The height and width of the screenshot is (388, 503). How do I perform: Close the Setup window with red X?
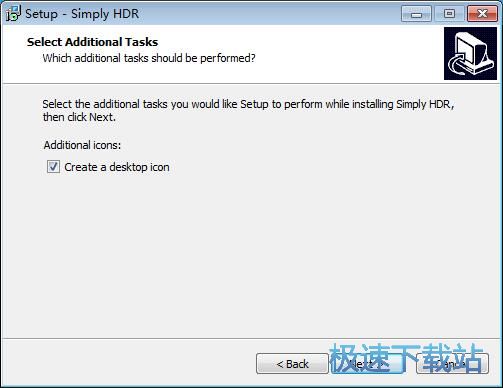(482, 14)
